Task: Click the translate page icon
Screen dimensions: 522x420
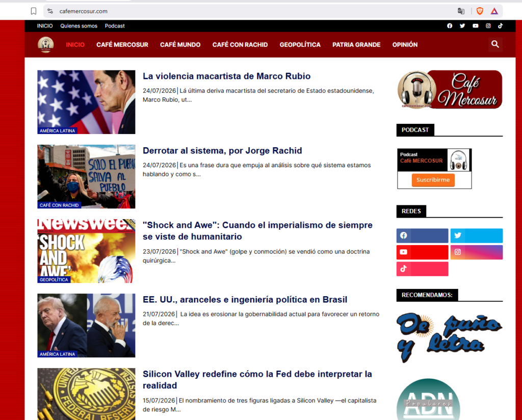Action: point(461,11)
